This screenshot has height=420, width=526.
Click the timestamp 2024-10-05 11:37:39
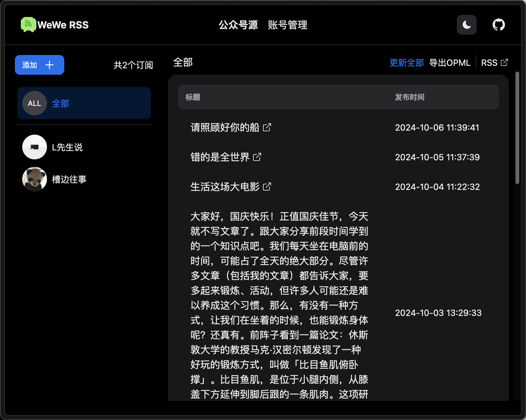click(438, 157)
